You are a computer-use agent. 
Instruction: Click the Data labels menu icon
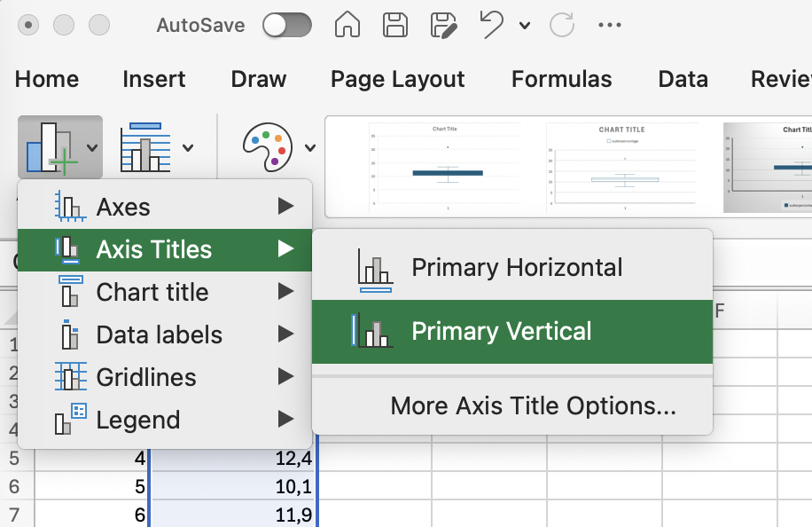click(x=70, y=334)
